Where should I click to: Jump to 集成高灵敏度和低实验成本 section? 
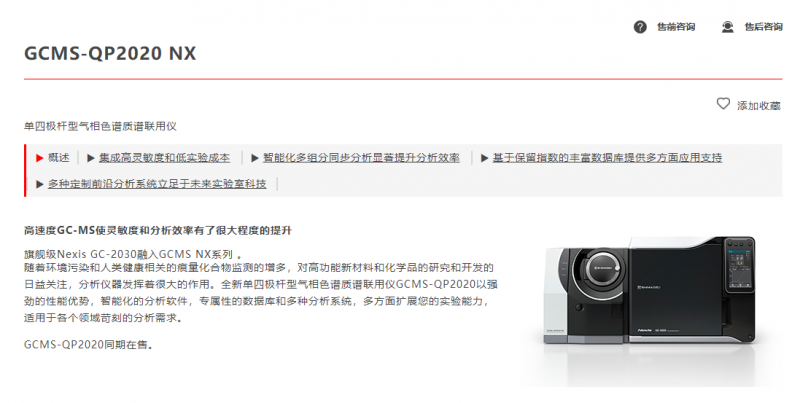(x=164, y=158)
